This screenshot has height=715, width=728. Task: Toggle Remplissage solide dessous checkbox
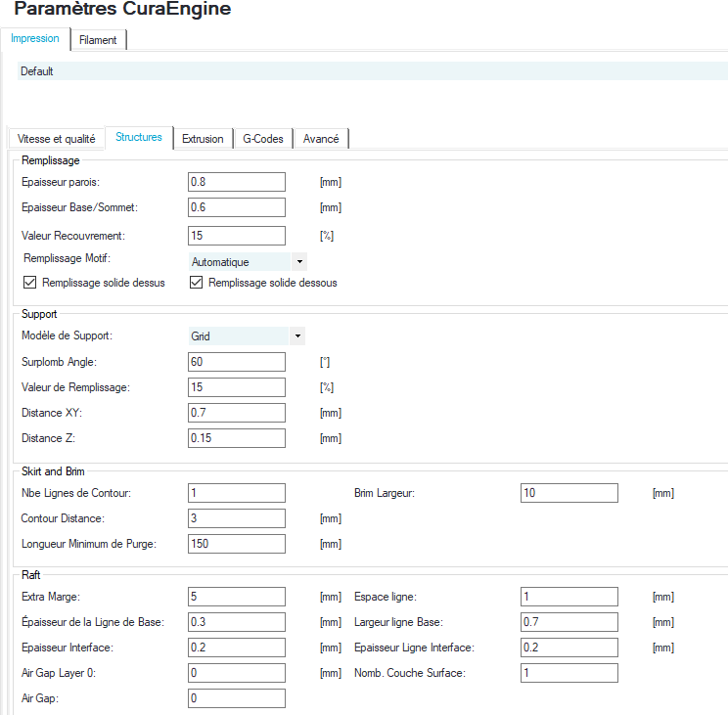pos(196,282)
